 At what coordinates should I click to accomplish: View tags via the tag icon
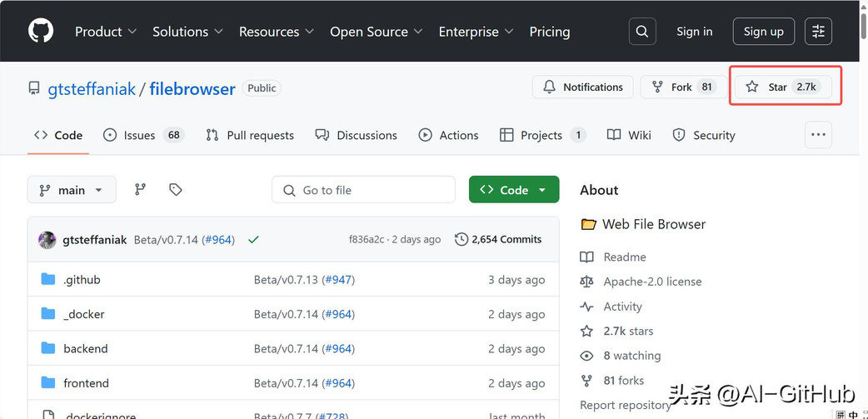176,190
